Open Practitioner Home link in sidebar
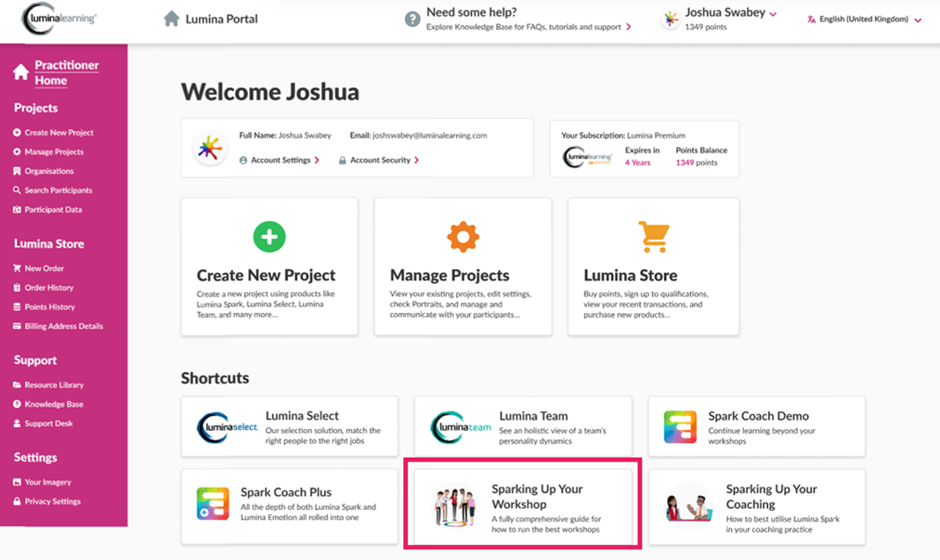 point(67,72)
